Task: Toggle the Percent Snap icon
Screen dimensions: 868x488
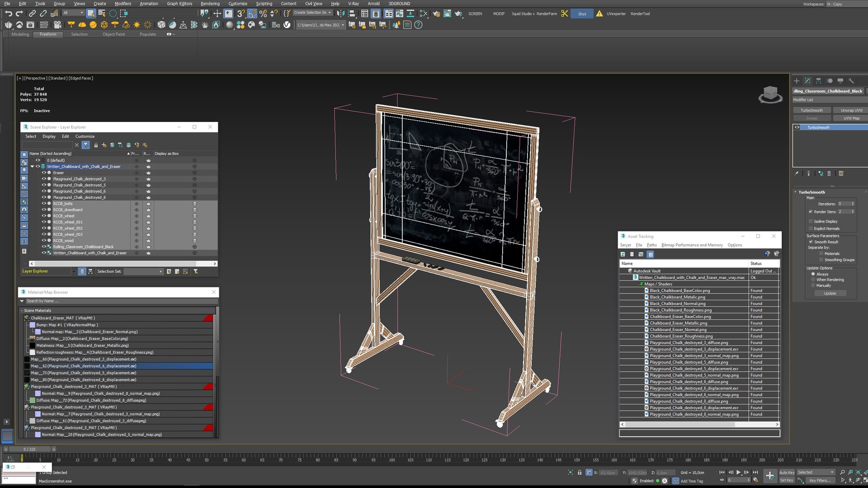Action: pos(263,14)
